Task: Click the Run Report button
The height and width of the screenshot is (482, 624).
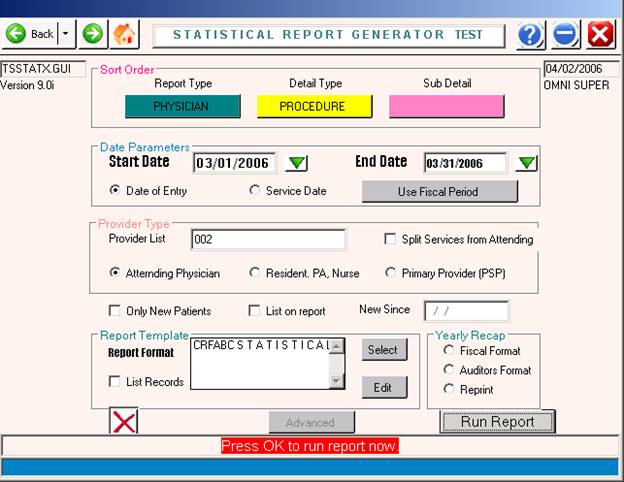Action: pos(497,422)
